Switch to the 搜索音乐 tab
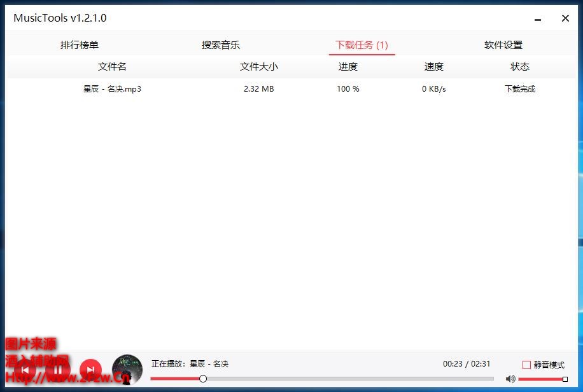Viewport: 583px width, 392px height. 221,45
